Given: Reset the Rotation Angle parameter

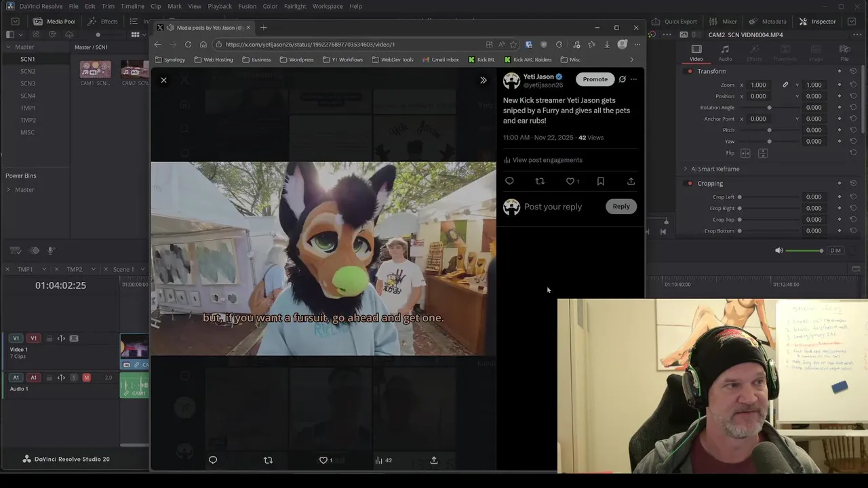Looking at the screenshot, I should tap(853, 107).
